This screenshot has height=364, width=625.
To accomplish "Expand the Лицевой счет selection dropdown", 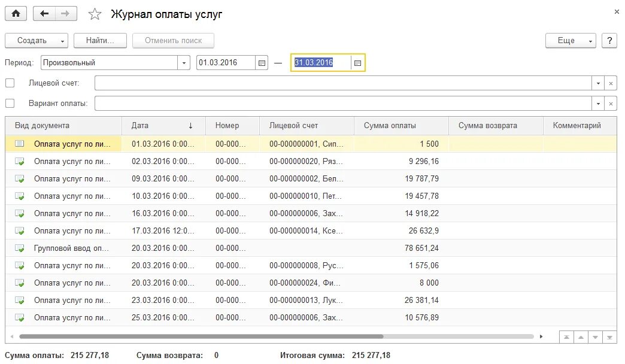I will pos(598,83).
